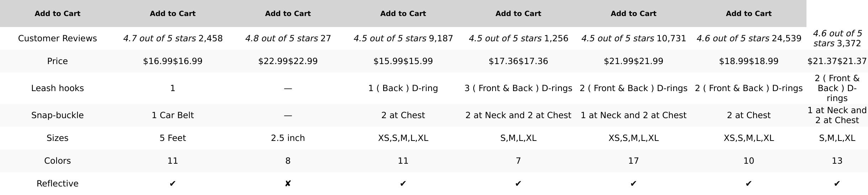Open the 3,372 reviews rating link
868x195 pixels.
[837, 38]
